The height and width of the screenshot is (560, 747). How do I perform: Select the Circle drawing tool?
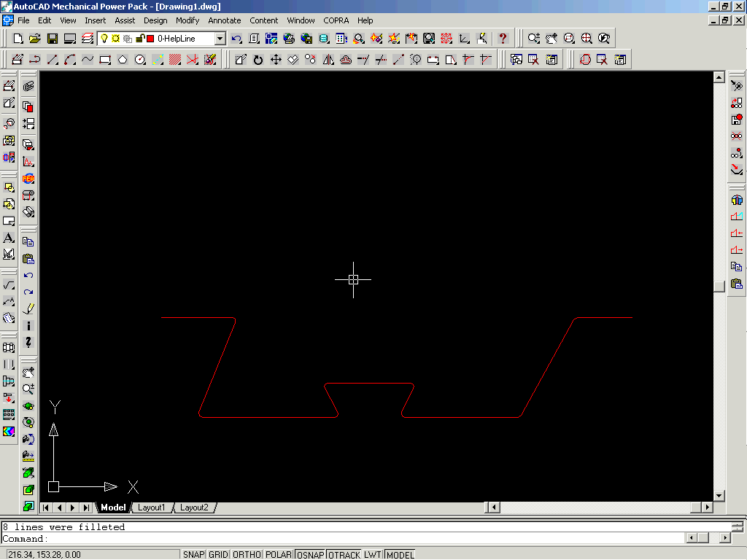tap(140, 60)
